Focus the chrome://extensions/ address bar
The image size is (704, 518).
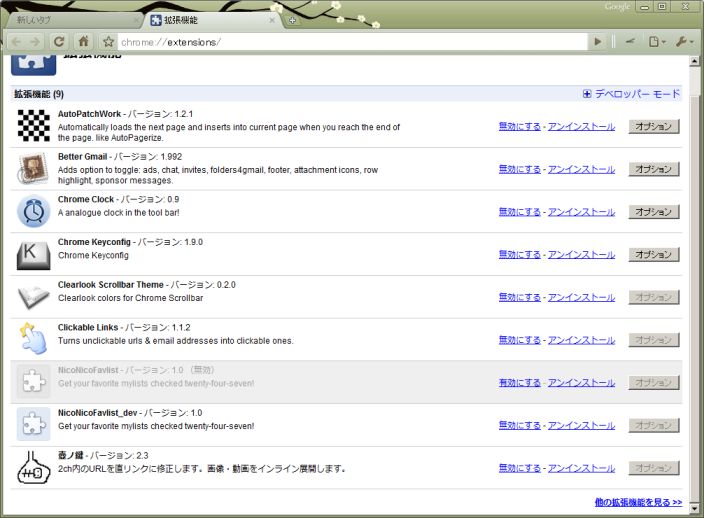[x=352, y=42]
